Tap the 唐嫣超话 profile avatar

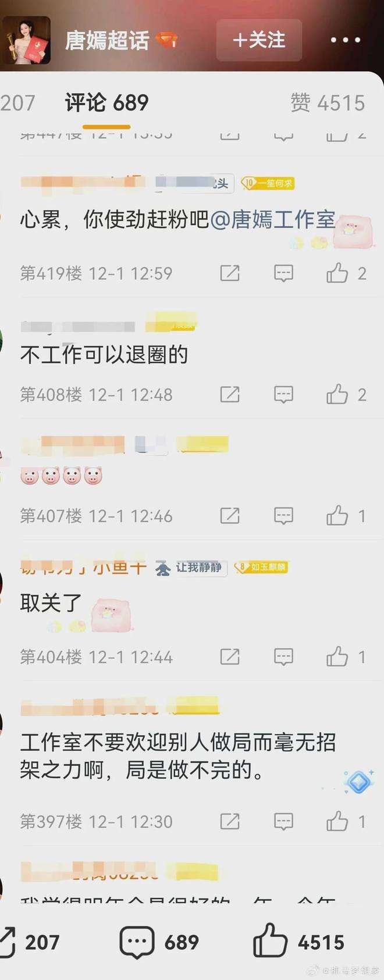click(26, 40)
